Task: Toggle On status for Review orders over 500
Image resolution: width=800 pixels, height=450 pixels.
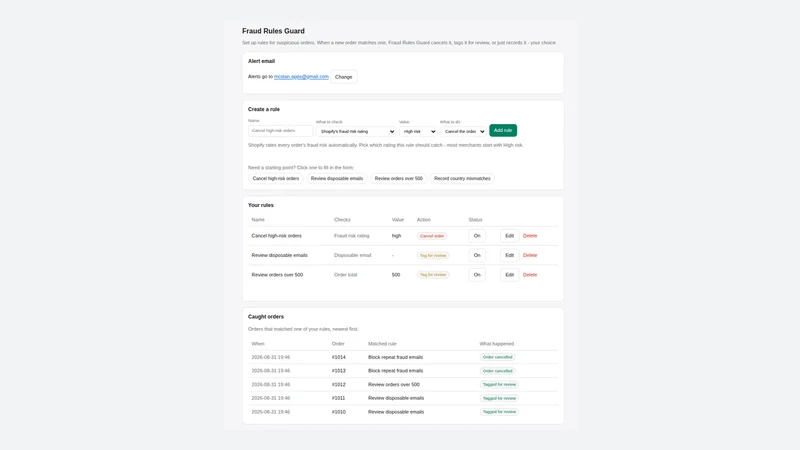Action: (x=477, y=274)
